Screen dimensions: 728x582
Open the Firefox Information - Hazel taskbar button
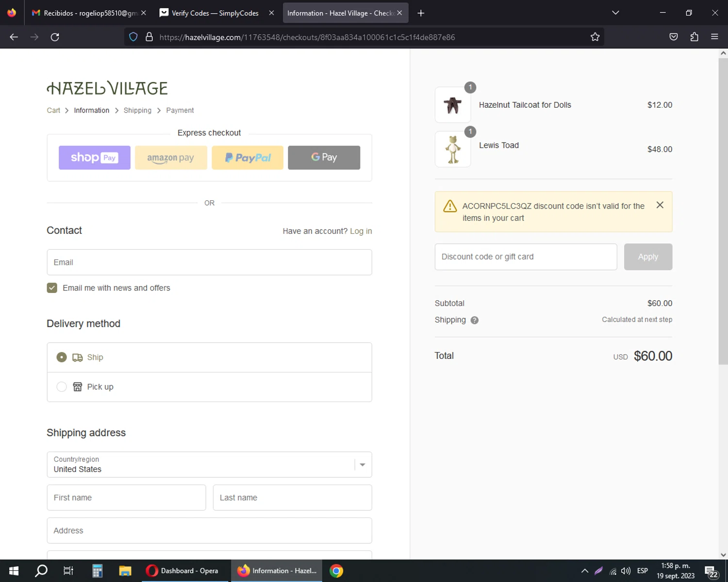point(278,571)
